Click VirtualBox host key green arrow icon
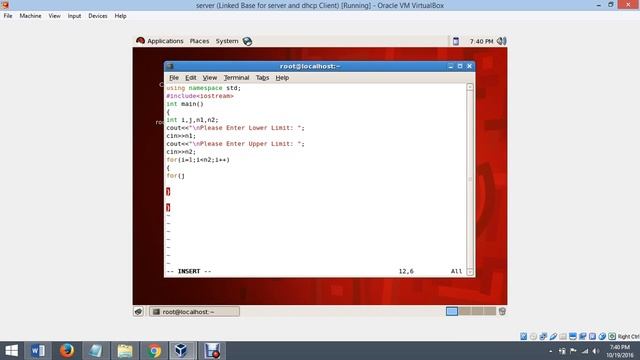 coord(612,336)
